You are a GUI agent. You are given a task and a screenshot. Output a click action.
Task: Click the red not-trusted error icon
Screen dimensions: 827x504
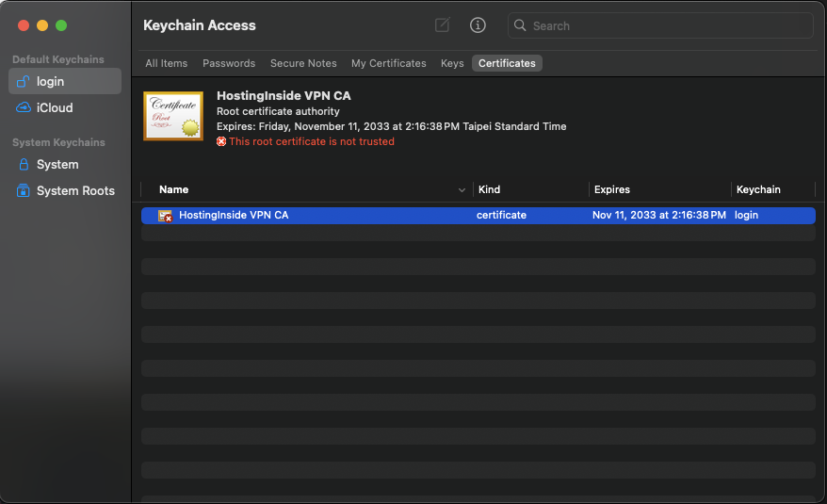(x=221, y=141)
